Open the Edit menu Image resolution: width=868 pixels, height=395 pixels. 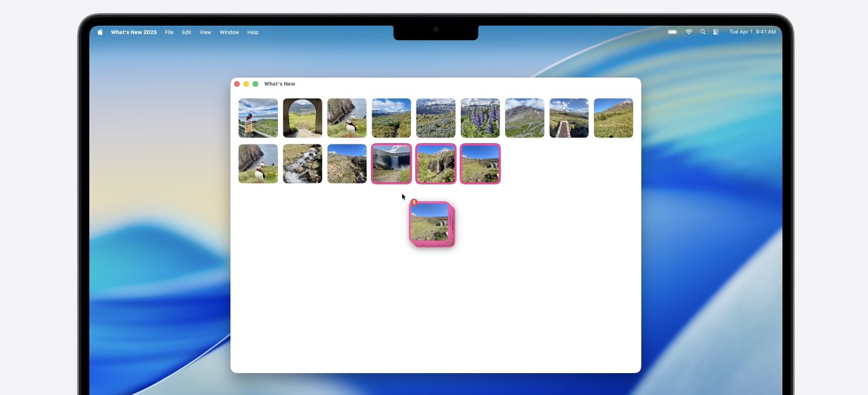coord(187,32)
